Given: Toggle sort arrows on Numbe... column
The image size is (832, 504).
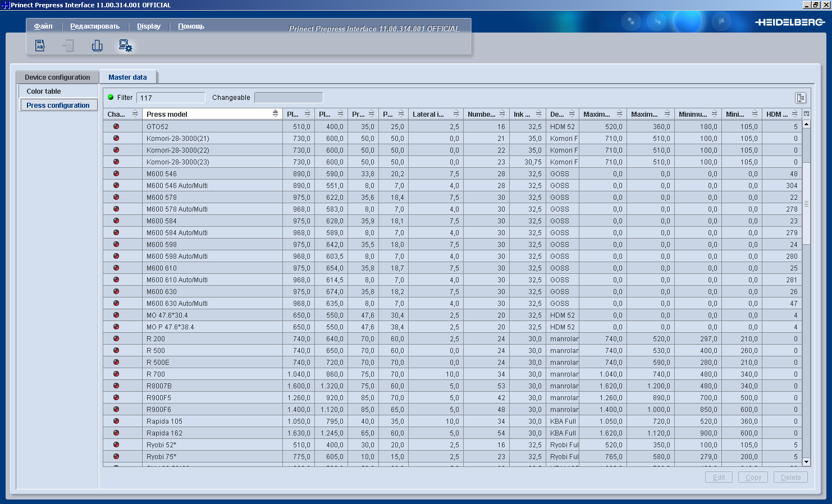Looking at the screenshot, I should [x=502, y=114].
